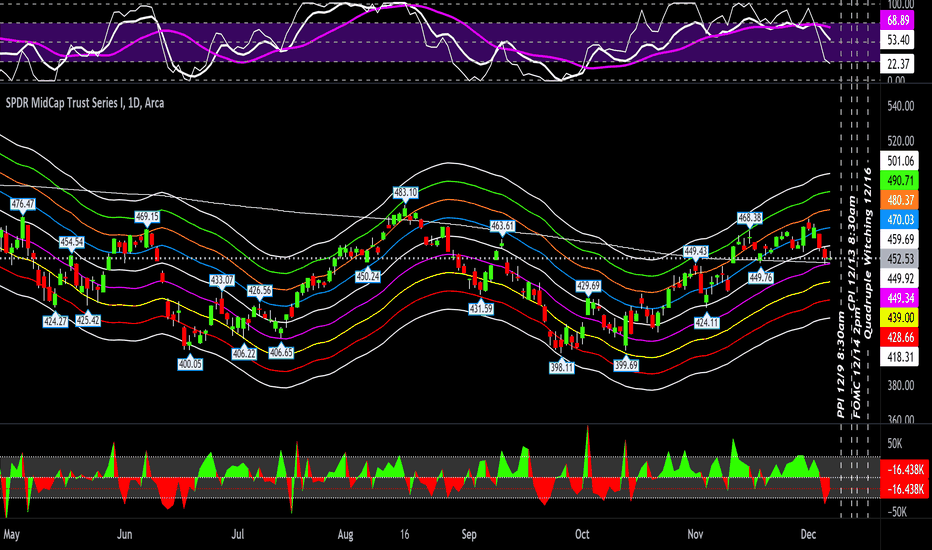Click the 468.38 high price label
The width and height of the screenshot is (932, 550).
pyautogui.click(x=750, y=218)
